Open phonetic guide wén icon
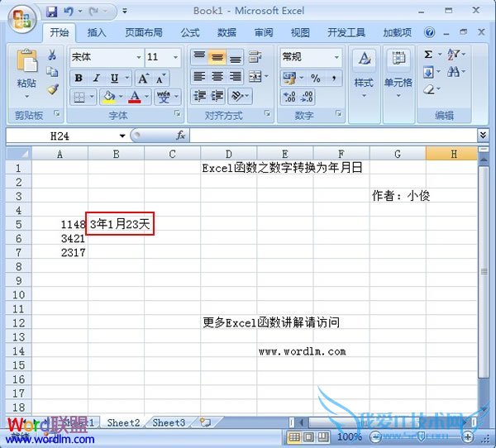The width and height of the screenshot is (496, 448). tap(164, 97)
